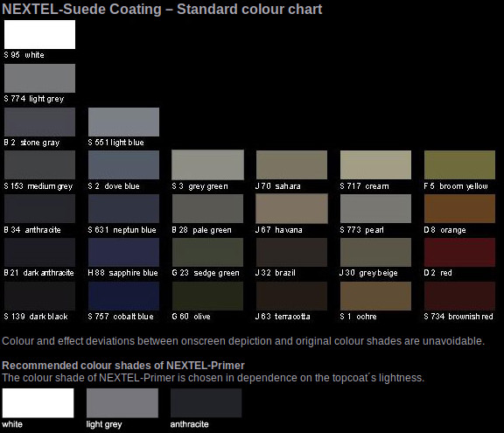Click the 'S 139 dark black' label
This screenshot has width=504, height=433.
coord(36,317)
